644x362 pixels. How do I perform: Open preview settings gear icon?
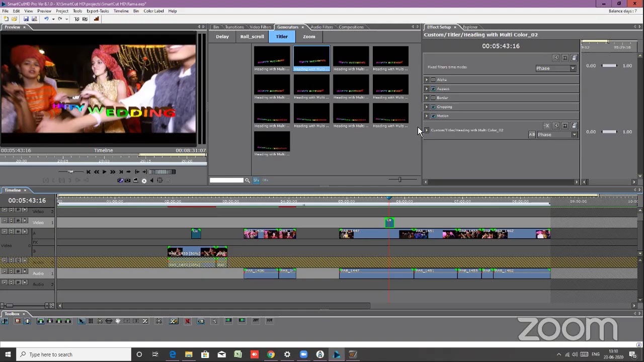tap(144, 181)
